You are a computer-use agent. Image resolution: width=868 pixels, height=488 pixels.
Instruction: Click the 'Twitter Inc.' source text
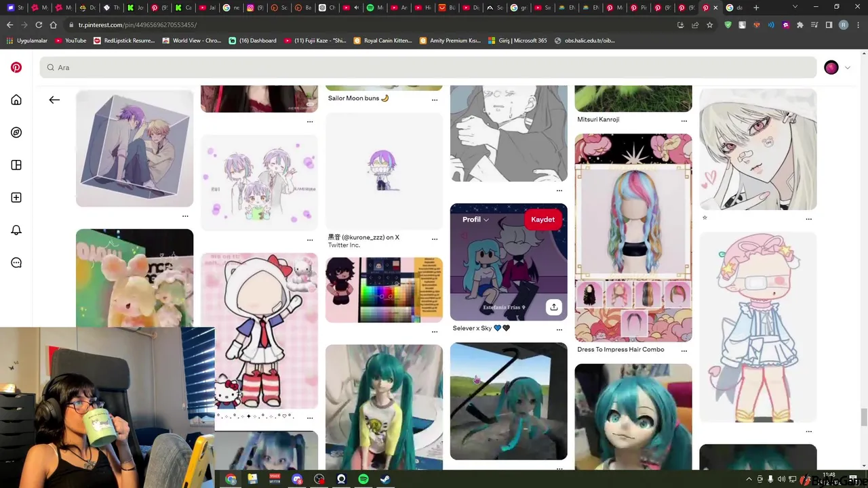344,245
